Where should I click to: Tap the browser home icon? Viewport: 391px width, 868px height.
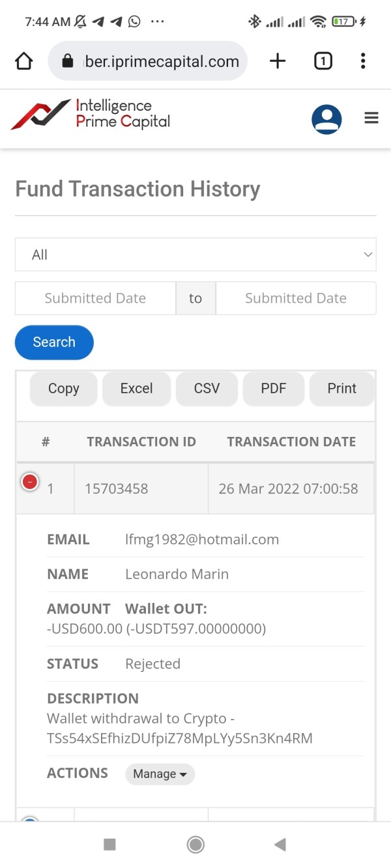23,61
